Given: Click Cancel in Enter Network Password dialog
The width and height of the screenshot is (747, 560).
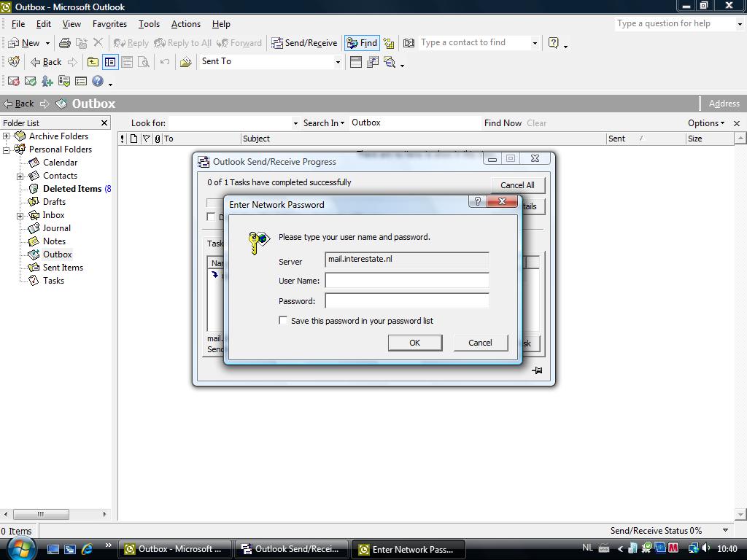Looking at the screenshot, I should (x=480, y=343).
